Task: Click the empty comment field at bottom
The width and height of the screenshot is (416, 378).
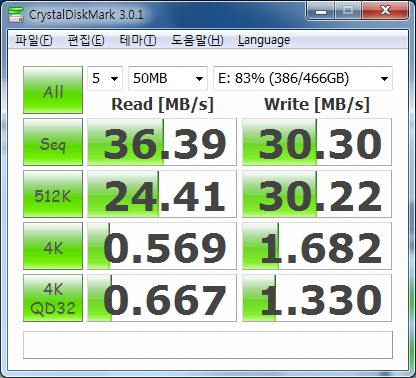Action: tap(208, 345)
